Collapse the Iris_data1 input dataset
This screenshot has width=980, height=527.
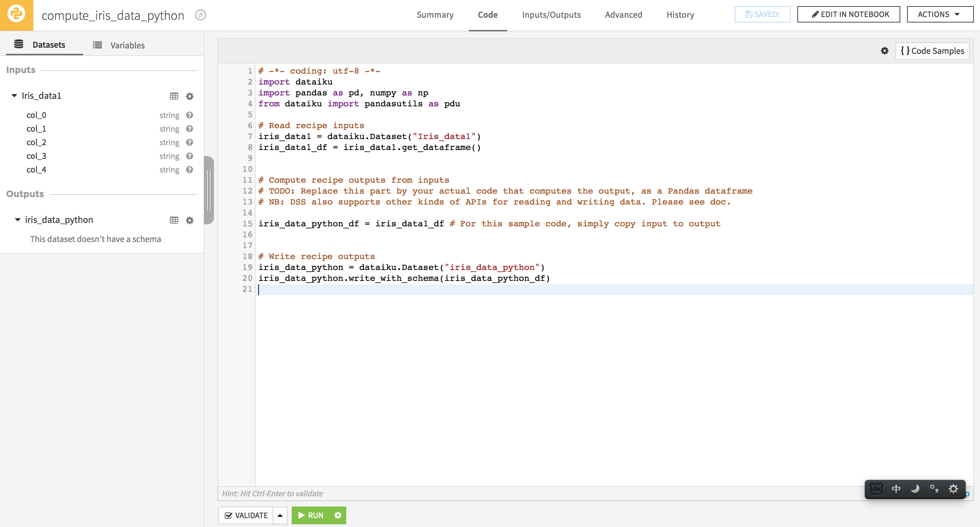14,96
